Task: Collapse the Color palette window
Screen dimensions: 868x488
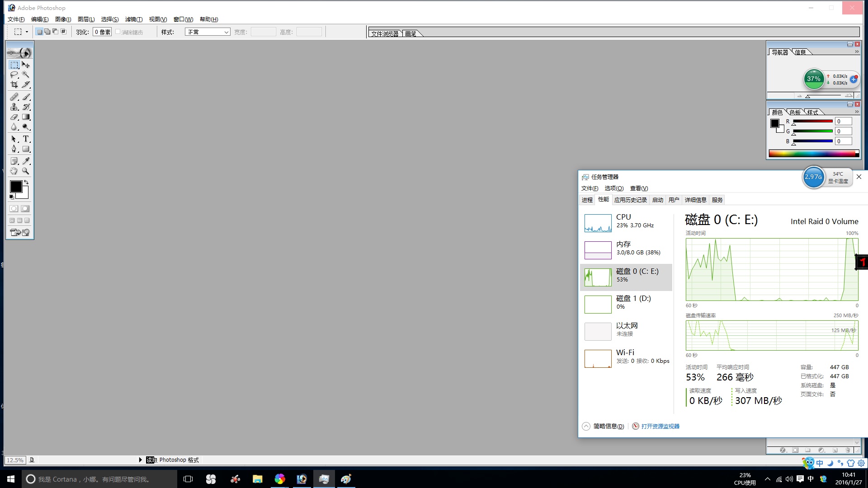Action: 850,104
